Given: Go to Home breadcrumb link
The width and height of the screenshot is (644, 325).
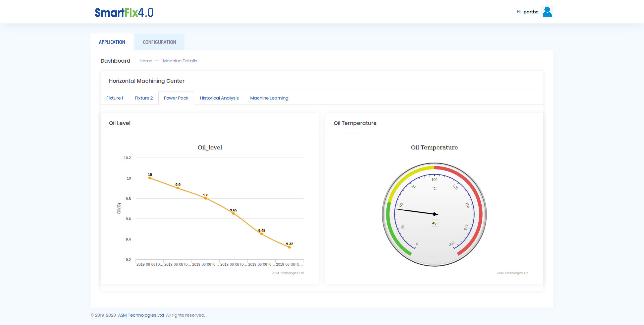Looking at the screenshot, I should tap(146, 61).
